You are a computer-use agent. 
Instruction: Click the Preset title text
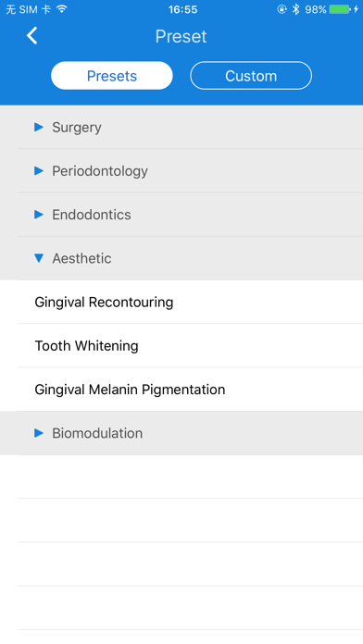click(181, 37)
